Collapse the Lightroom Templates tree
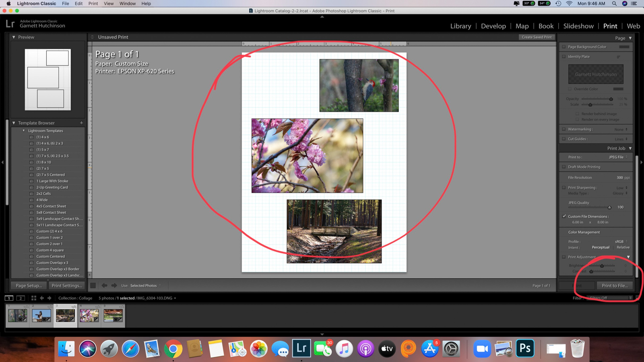 [23, 130]
